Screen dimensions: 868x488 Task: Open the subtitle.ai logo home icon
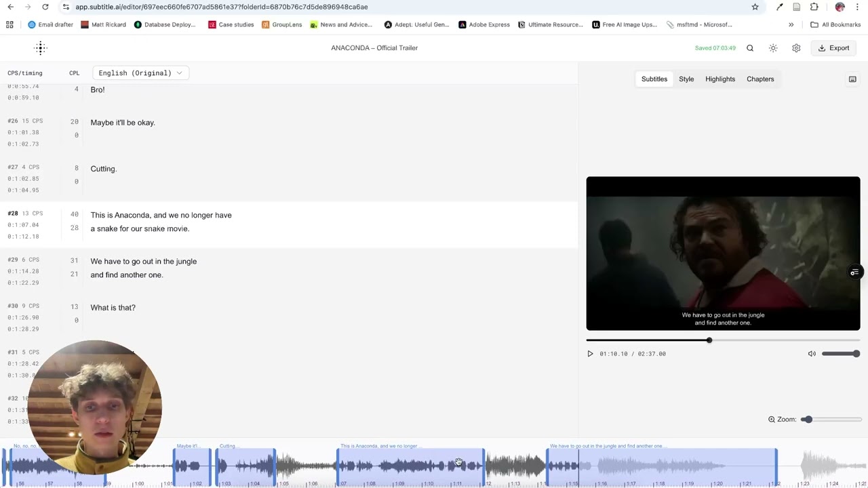[x=41, y=47]
